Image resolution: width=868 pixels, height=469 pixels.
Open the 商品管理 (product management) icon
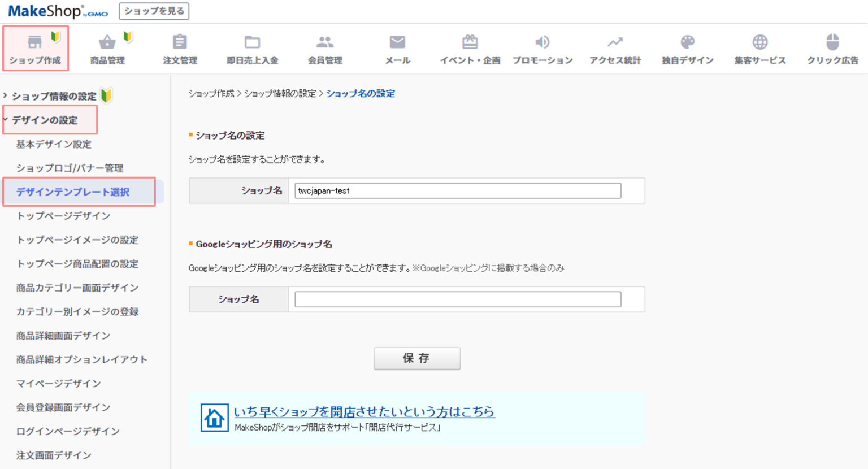pyautogui.click(x=107, y=48)
